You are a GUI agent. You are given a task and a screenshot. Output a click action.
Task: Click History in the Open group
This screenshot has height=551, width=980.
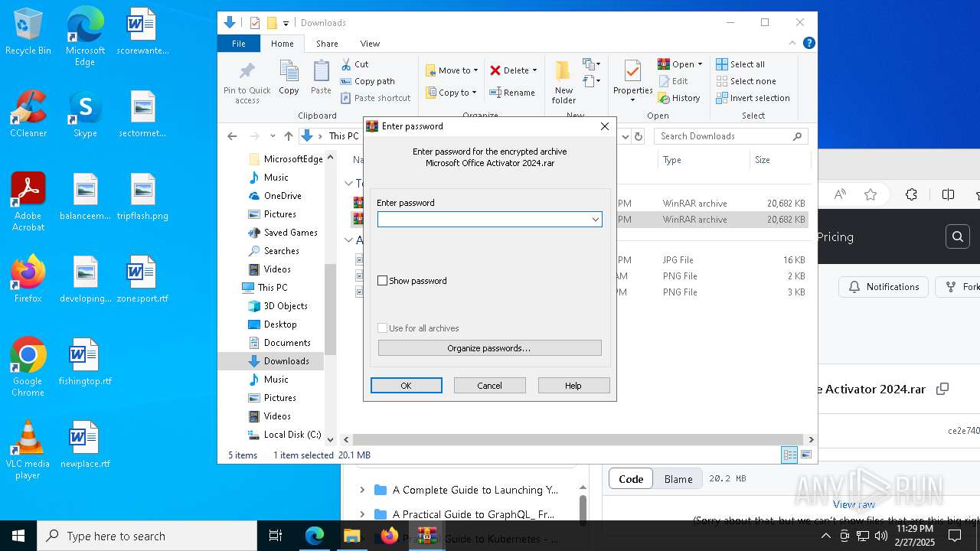tap(679, 98)
